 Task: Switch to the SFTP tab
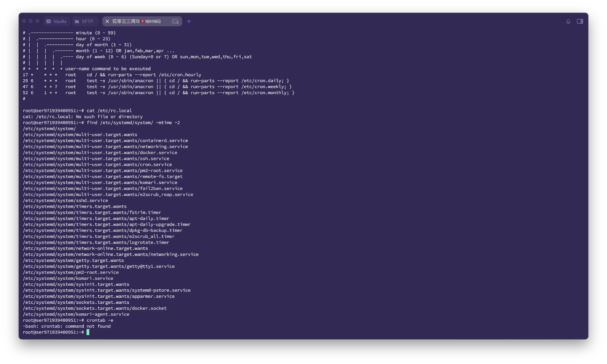(x=87, y=21)
